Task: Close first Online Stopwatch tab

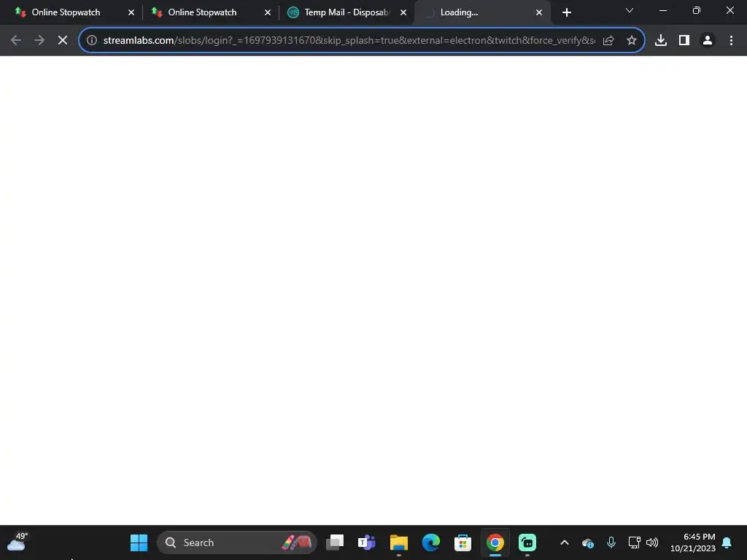Action: point(131,12)
